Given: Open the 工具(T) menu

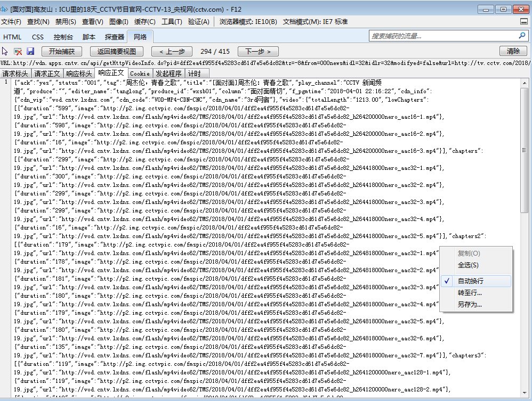Looking at the screenshot, I should point(171,22).
